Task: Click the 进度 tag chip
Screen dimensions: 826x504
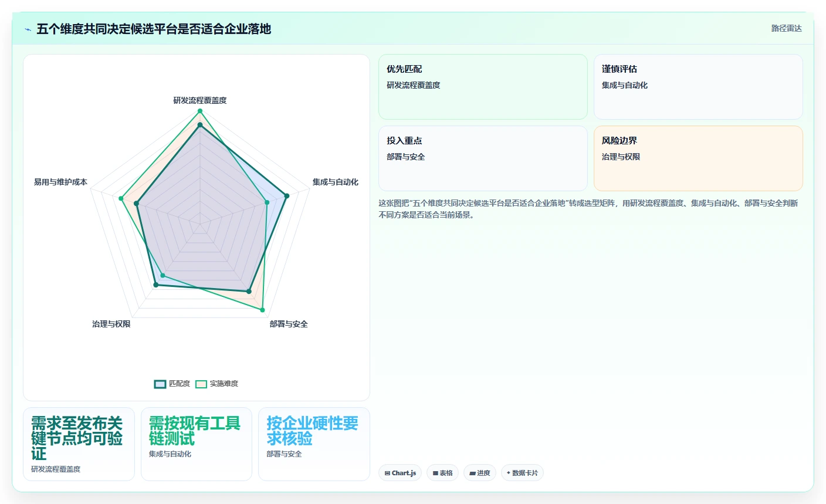Action: [x=480, y=473]
